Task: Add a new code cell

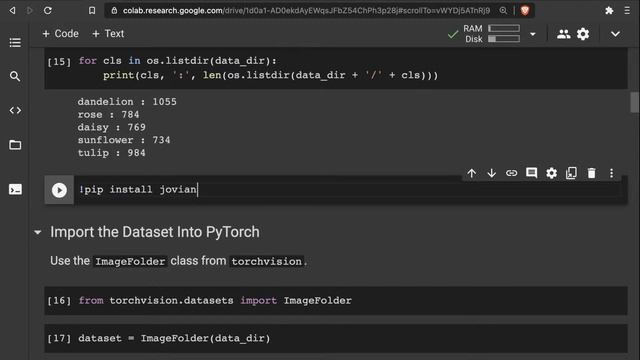Action: coord(60,34)
